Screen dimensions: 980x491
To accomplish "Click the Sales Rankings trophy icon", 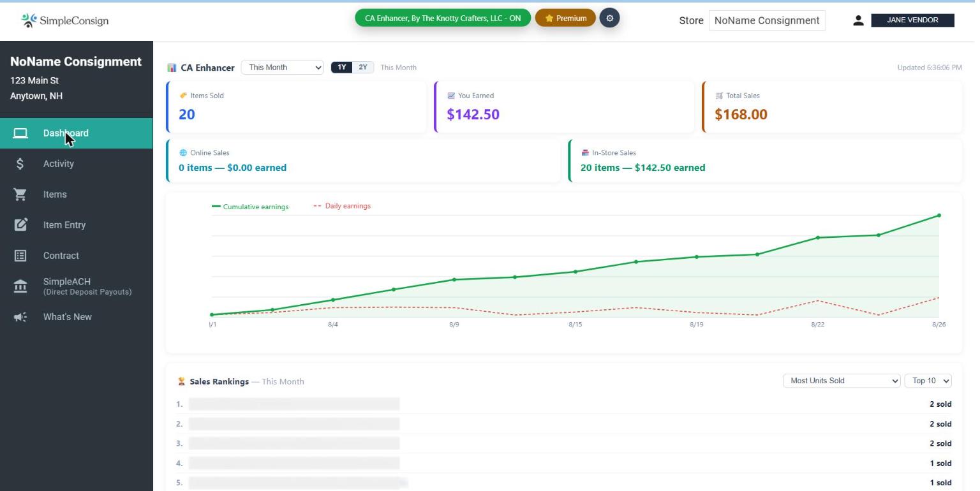I will 181,381.
